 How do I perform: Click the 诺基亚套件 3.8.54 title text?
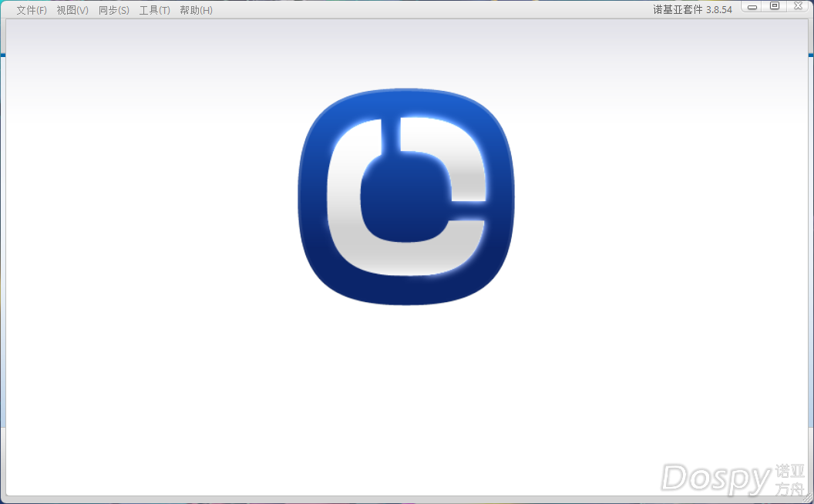click(x=692, y=10)
